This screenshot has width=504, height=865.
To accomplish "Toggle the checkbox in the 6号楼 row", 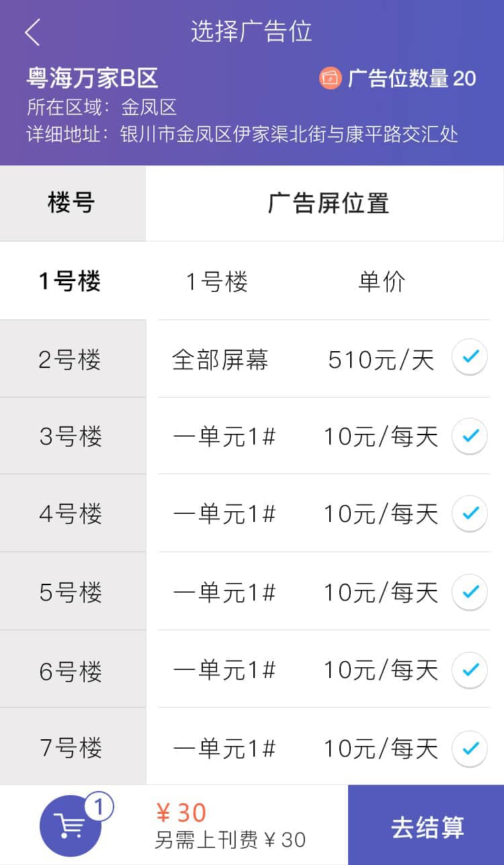I will pos(469,670).
